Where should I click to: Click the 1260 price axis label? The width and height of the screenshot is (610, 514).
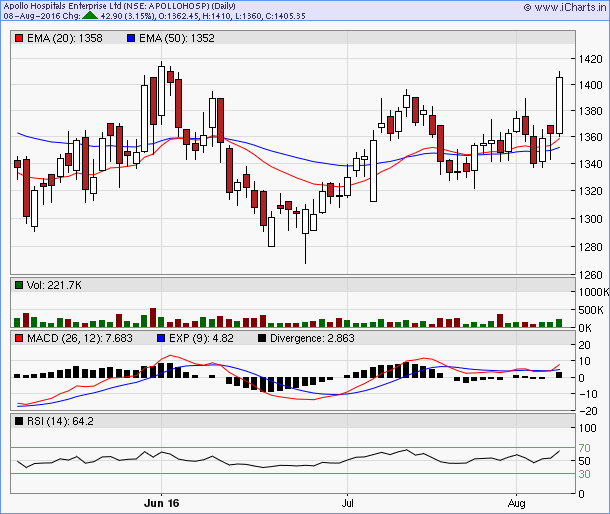[591, 275]
